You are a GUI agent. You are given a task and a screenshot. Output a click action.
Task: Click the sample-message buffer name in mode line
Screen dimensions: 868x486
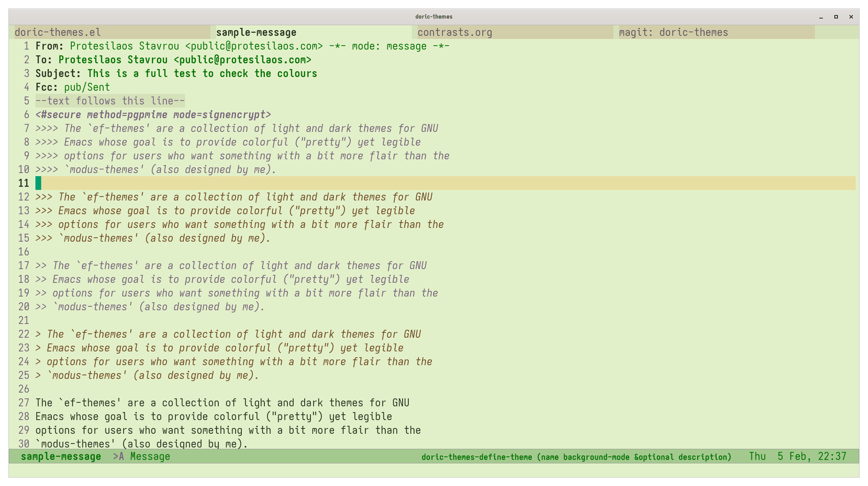coord(61,456)
